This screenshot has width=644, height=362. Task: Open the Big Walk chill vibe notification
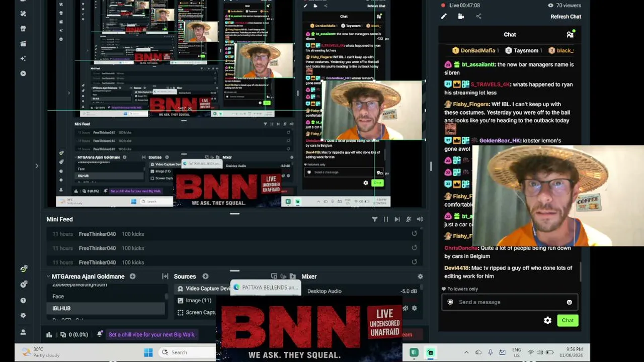pos(151,334)
